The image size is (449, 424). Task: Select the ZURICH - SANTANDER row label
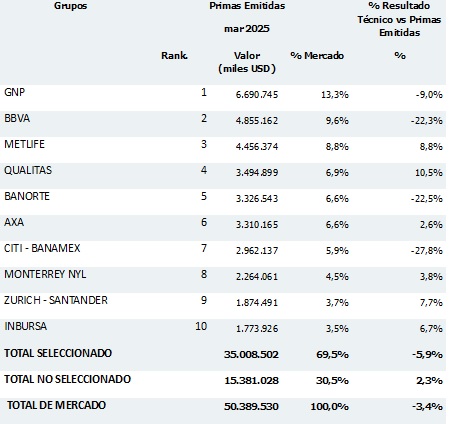[x=56, y=300]
